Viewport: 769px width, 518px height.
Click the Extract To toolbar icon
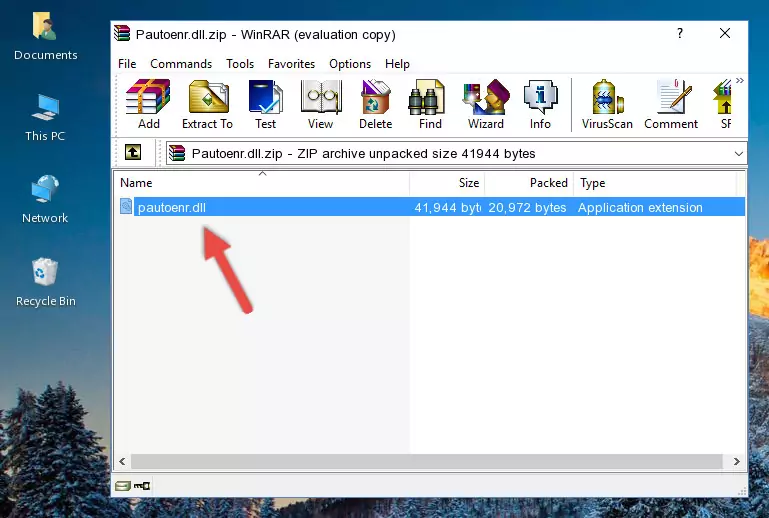pyautogui.click(x=207, y=104)
